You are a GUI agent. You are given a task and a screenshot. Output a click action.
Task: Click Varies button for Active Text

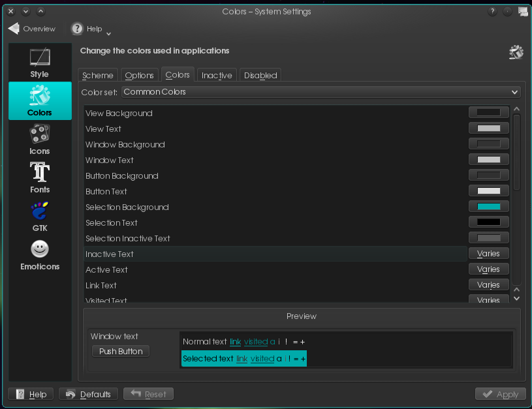488,269
